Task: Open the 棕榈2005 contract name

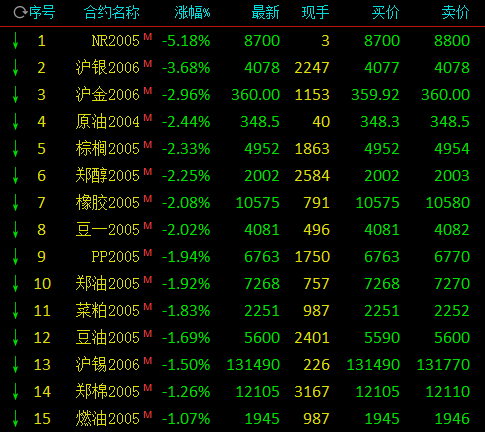Action: click(x=107, y=149)
